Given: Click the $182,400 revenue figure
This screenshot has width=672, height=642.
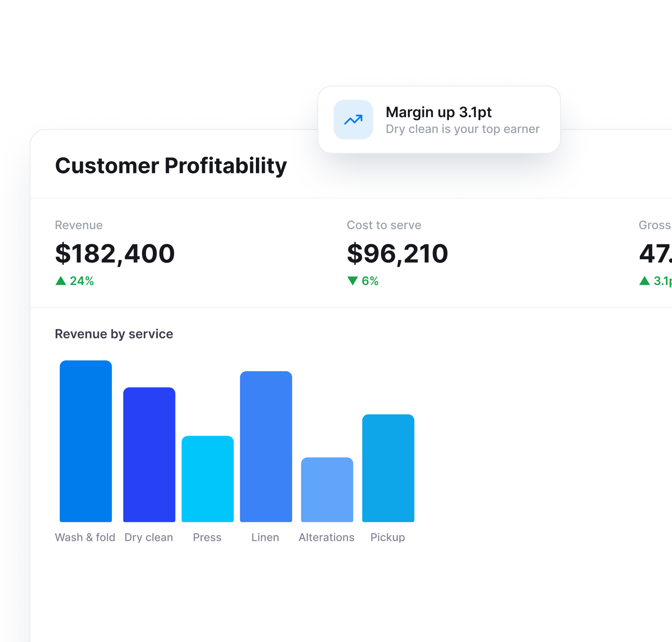Looking at the screenshot, I should click(115, 253).
